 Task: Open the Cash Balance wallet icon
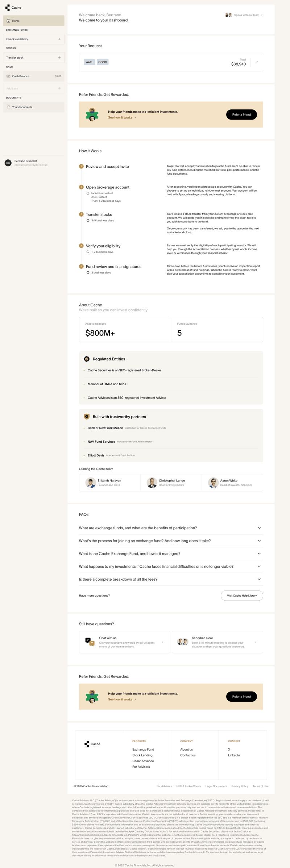click(8, 76)
